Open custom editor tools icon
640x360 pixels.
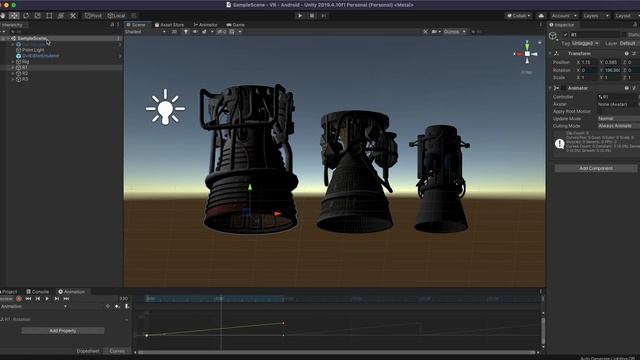[73, 16]
